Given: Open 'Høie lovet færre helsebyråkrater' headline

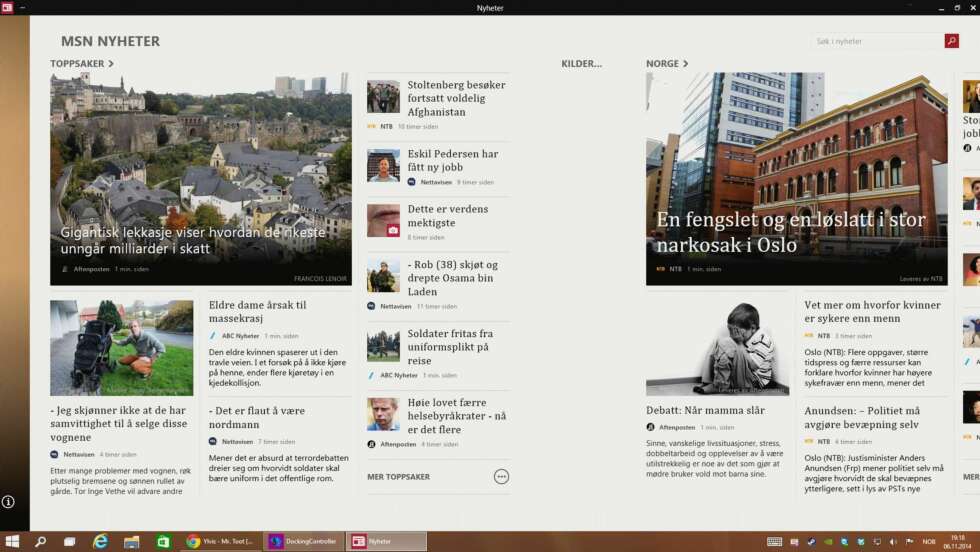Looking at the screenshot, I should pyautogui.click(x=457, y=416).
